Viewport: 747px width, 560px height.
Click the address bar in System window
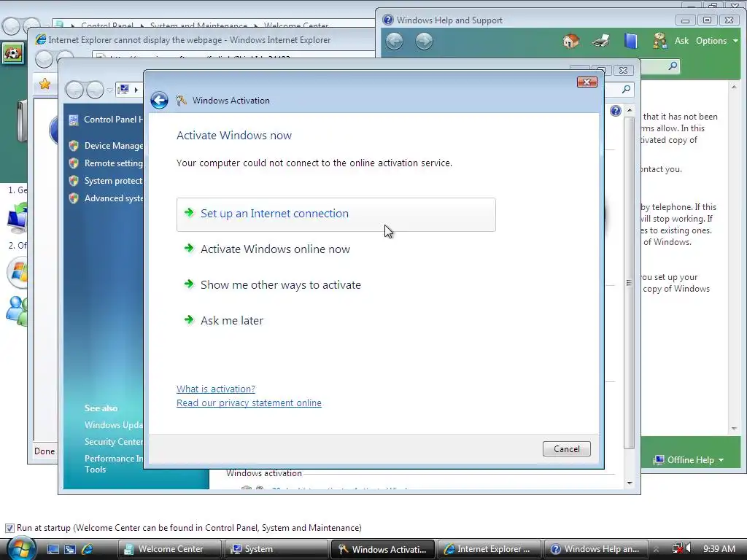coord(129,90)
